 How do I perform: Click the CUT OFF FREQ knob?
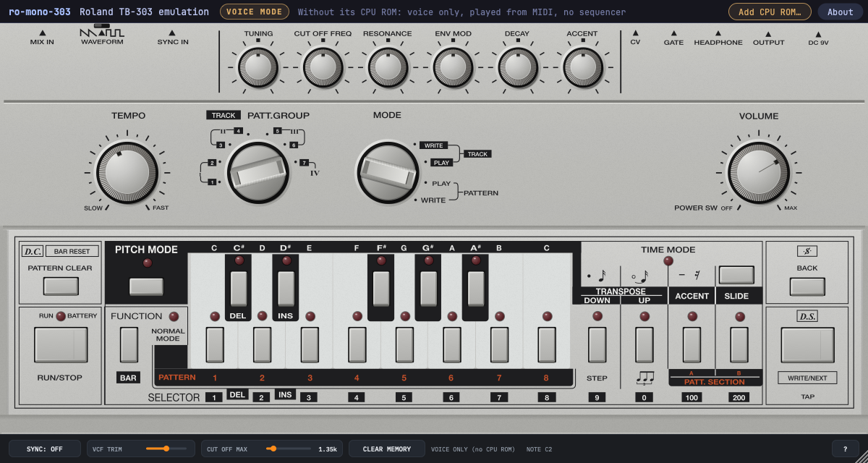(323, 67)
